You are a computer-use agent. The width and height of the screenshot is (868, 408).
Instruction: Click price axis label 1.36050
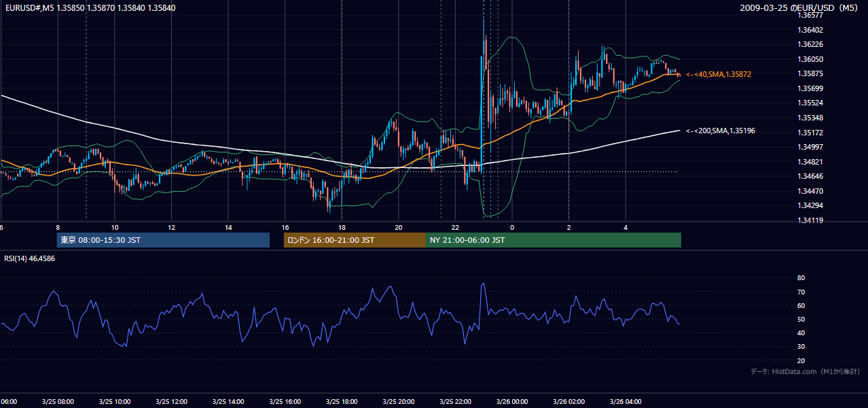click(x=811, y=59)
